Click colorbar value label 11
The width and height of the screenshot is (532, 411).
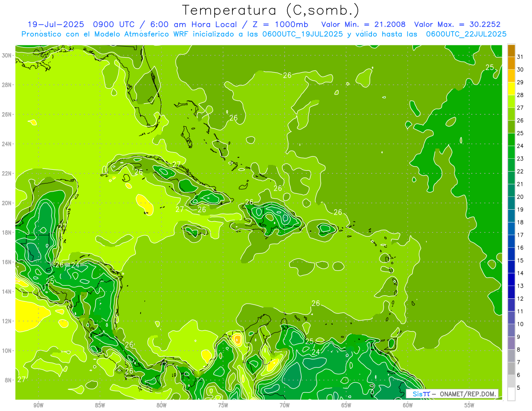520,311
